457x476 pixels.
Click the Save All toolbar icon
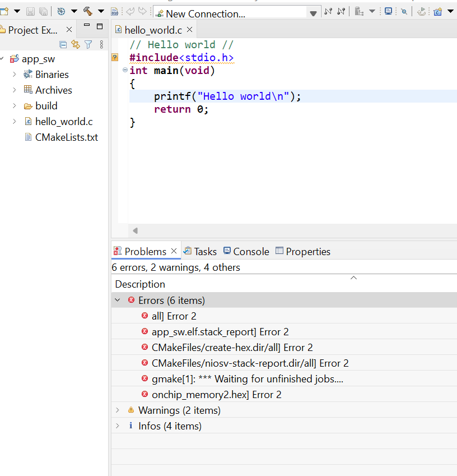tap(43, 11)
